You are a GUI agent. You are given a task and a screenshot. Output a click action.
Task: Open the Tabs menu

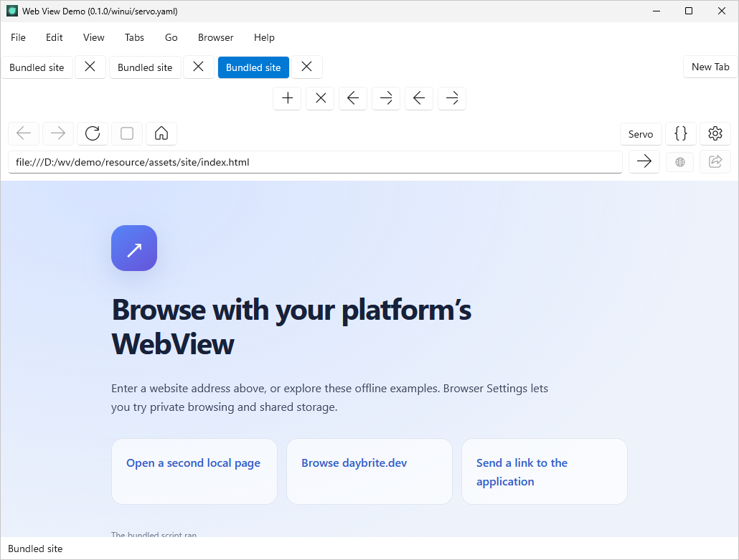[134, 38]
